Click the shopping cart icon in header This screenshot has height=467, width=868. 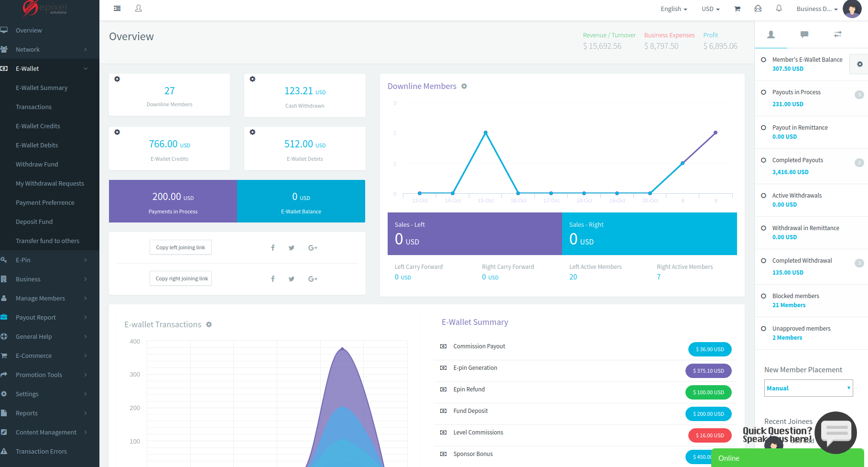(737, 9)
